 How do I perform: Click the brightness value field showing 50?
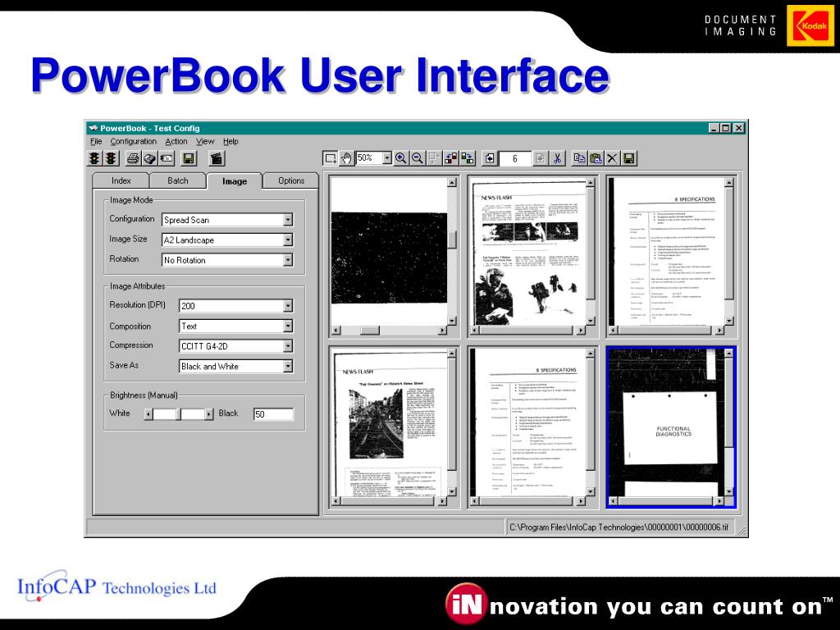[x=273, y=414]
